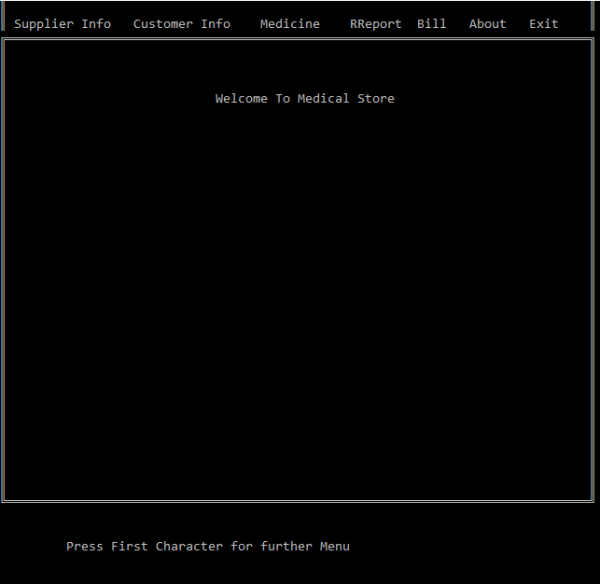Viewport: 600px width, 584px height.
Task: Start billing by clicking Bill
Action: pos(432,24)
